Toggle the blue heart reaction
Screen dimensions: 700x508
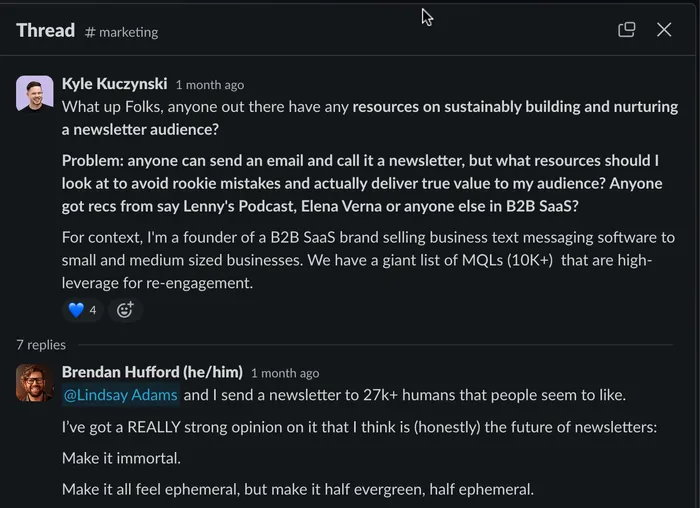[83, 310]
